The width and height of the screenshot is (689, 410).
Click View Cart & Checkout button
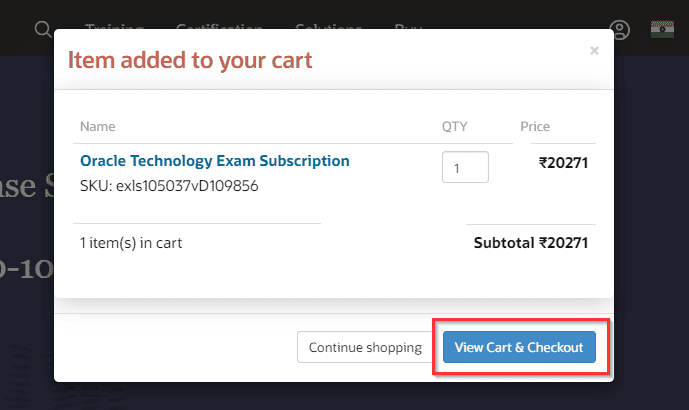pos(519,347)
